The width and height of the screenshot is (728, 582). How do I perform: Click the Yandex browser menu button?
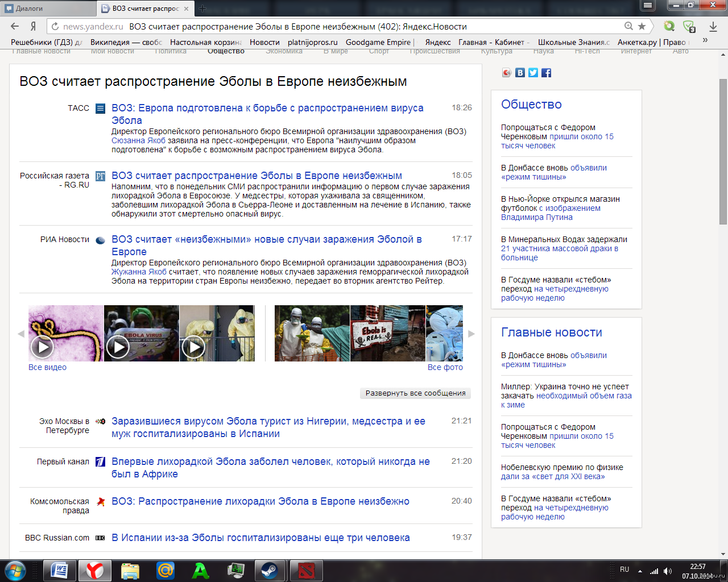pos(647,6)
